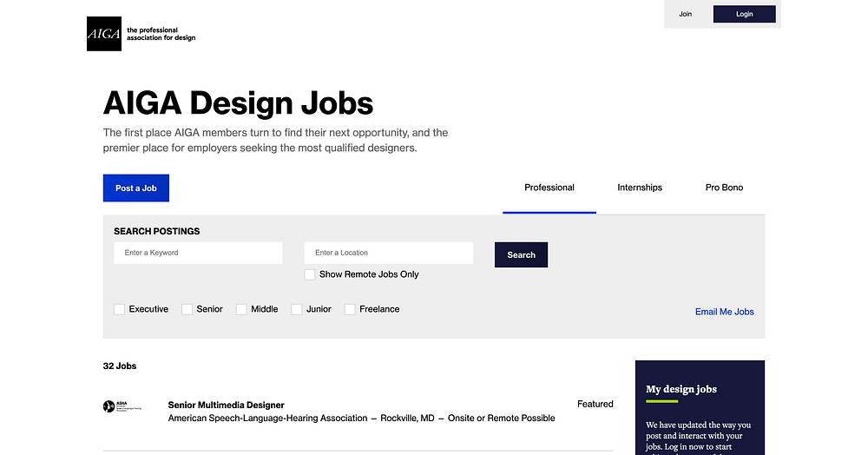Screen dimensions: 868x455
Task: Open the Internships tab
Action: (640, 188)
